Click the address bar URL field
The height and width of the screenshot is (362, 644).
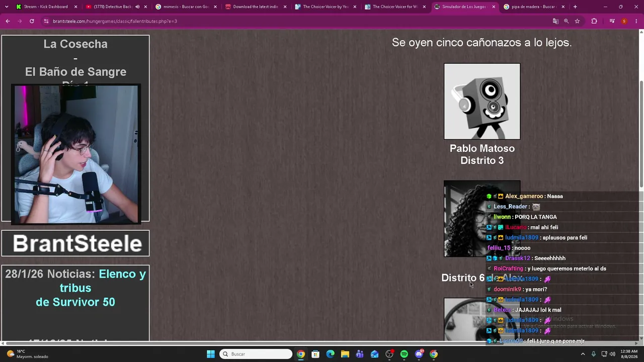tap(297, 21)
